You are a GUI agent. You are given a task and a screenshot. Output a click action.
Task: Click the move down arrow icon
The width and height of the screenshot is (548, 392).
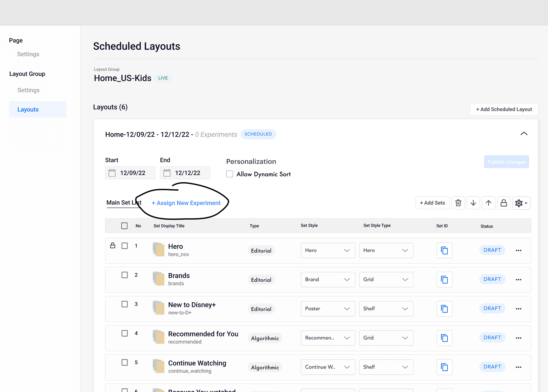click(473, 203)
